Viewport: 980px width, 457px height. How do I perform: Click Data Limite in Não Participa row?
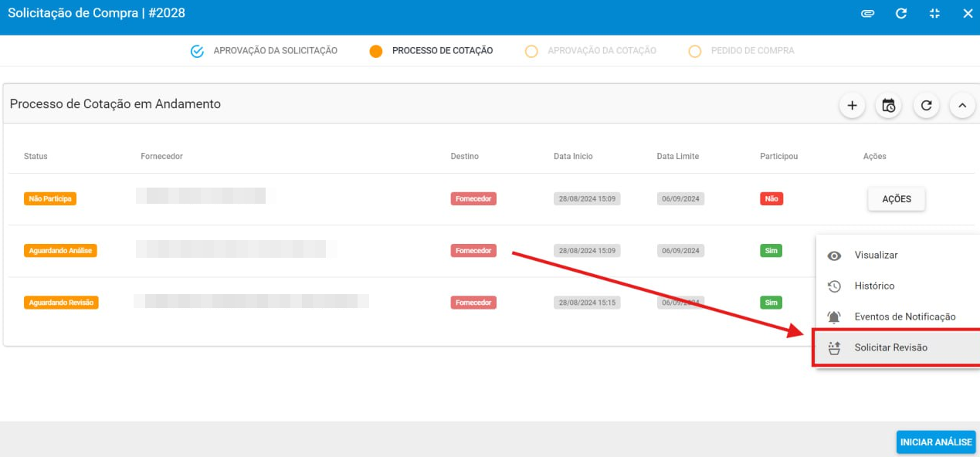pos(680,198)
